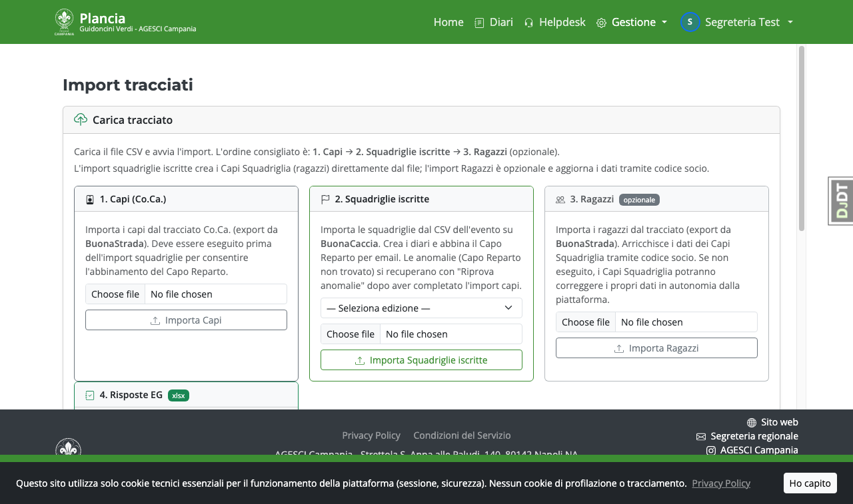This screenshot has width=853, height=504.
Task: Click the Gestione gear icon
Action: pos(601,23)
